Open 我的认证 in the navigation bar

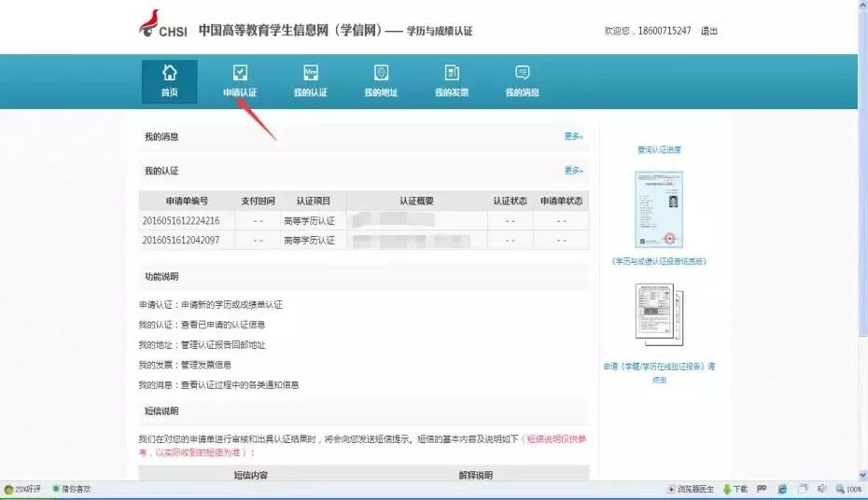(311, 81)
